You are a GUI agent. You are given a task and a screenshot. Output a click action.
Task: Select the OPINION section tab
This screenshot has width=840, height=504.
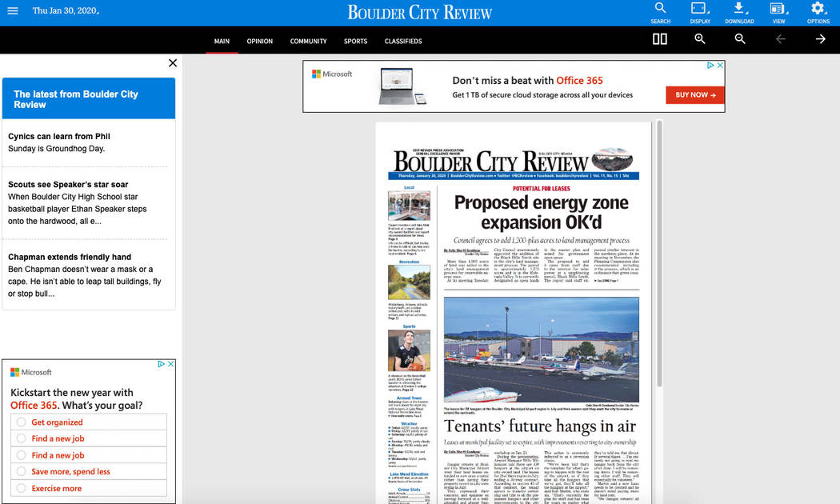pyautogui.click(x=260, y=42)
